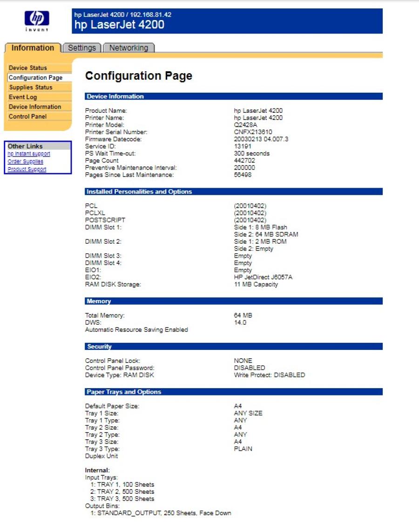Access the Control Panel page
The width and height of the screenshot is (419, 532).
[27, 116]
